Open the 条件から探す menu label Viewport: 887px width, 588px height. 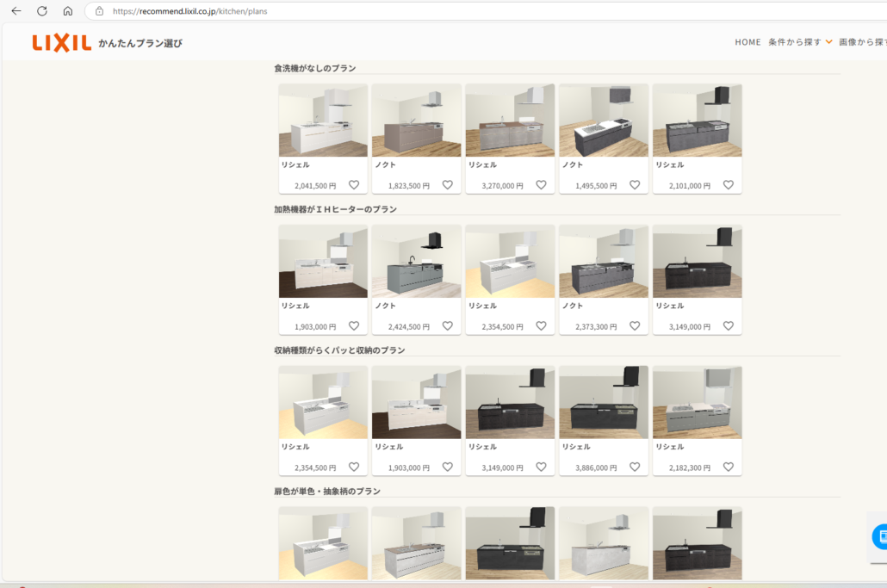(794, 42)
